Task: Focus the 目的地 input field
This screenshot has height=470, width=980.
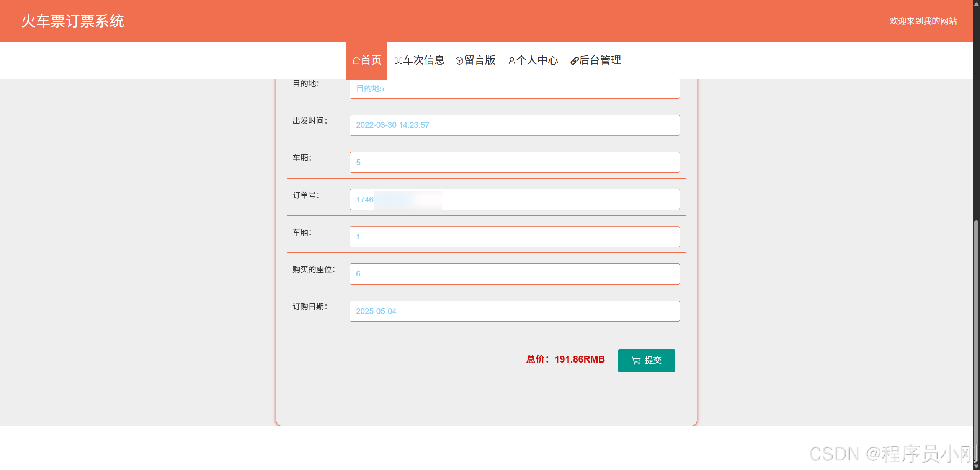Action: [x=514, y=89]
